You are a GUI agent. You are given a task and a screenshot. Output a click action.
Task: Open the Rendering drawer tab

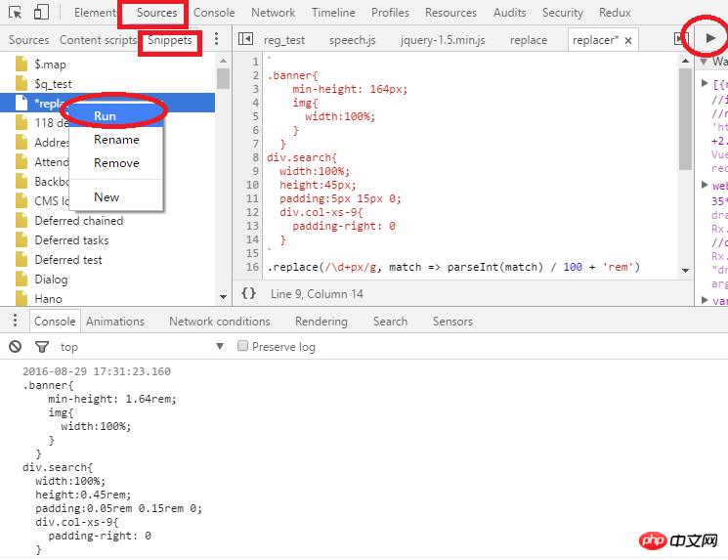pyautogui.click(x=321, y=322)
